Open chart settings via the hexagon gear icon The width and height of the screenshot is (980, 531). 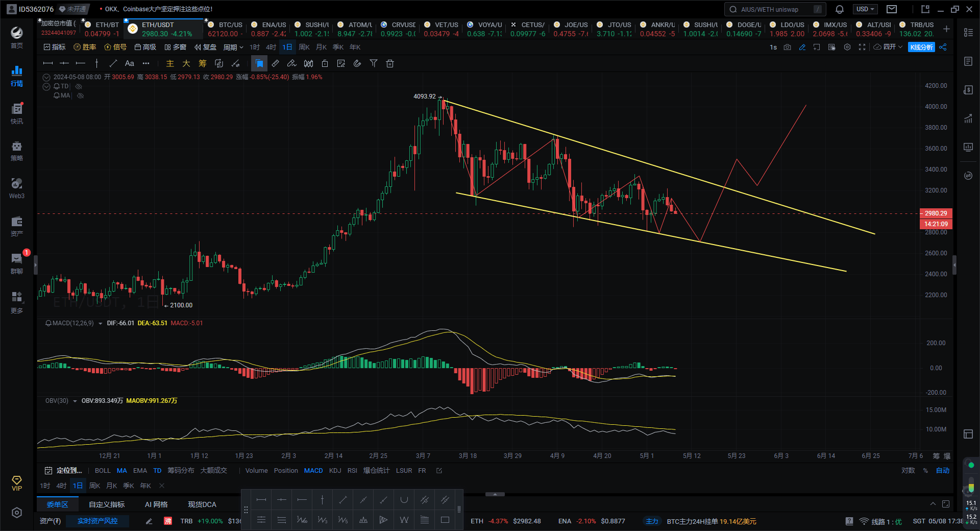(847, 47)
